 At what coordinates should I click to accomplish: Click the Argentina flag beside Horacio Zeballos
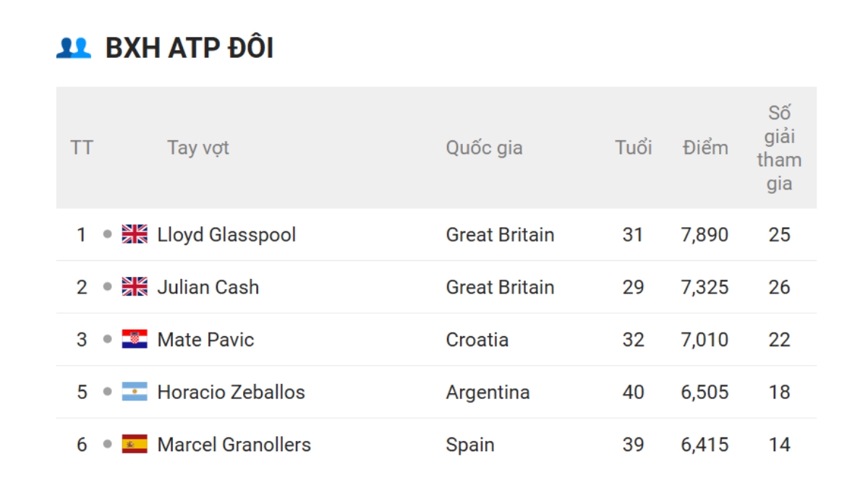pos(135,392)
